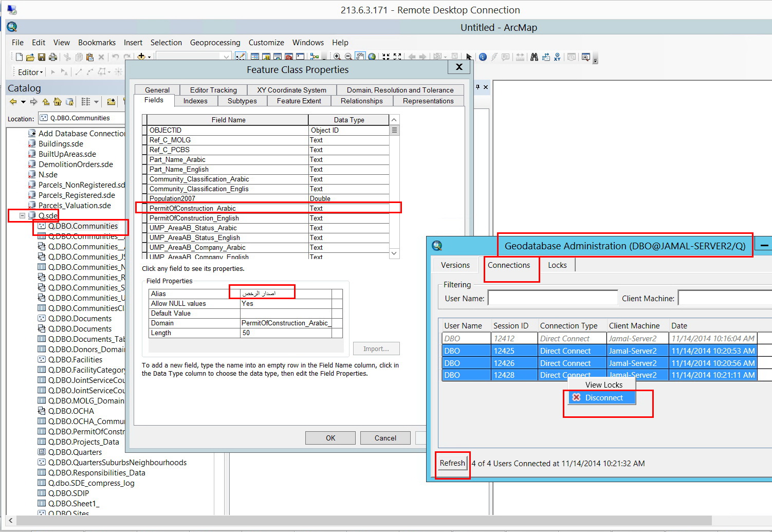Open the Table of Contents window icon

point(255,57)
